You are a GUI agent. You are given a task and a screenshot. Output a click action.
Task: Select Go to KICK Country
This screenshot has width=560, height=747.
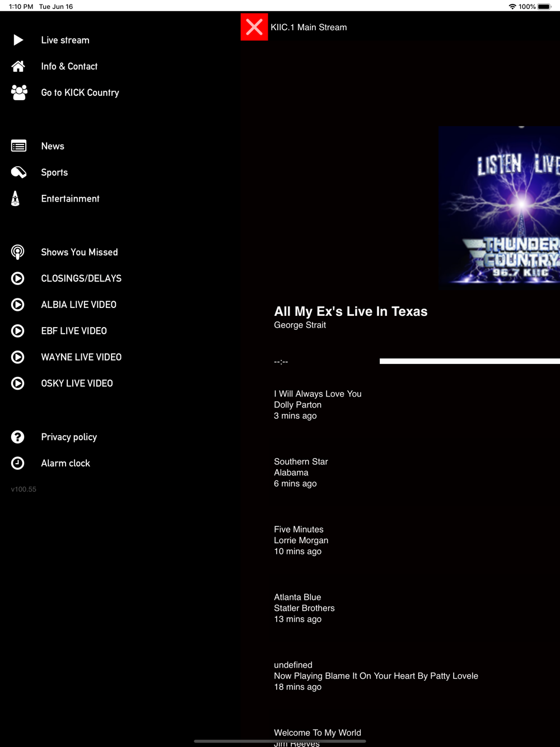(80, 93)
